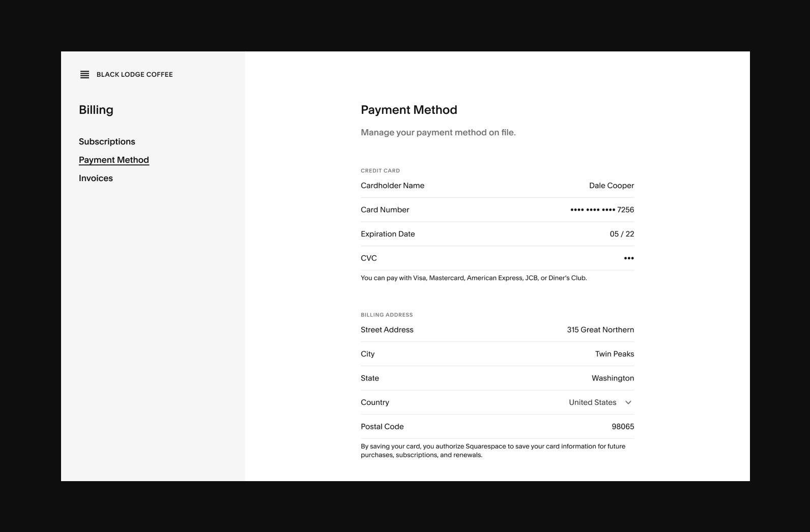This screenshot has height=532, width=810.
Task: Edit the 05 / 22 expiration date
Action: click(622, 234)
